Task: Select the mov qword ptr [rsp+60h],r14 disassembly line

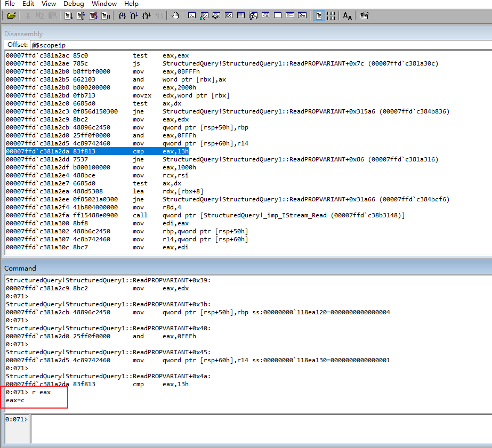Action: (127, 143)
